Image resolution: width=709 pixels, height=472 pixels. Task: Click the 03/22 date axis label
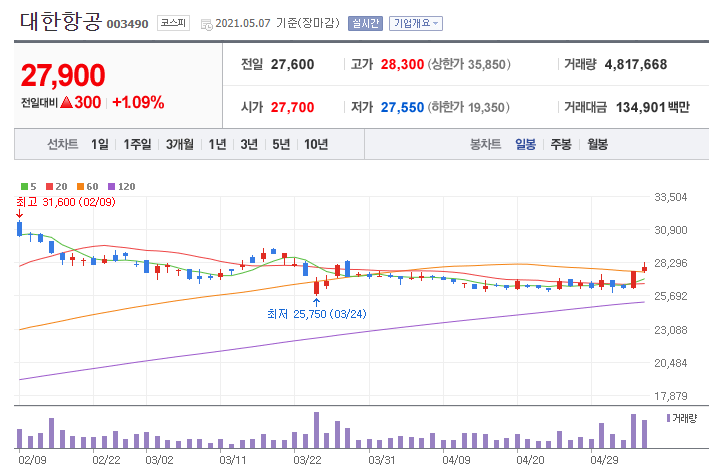(x=307, y=460)
